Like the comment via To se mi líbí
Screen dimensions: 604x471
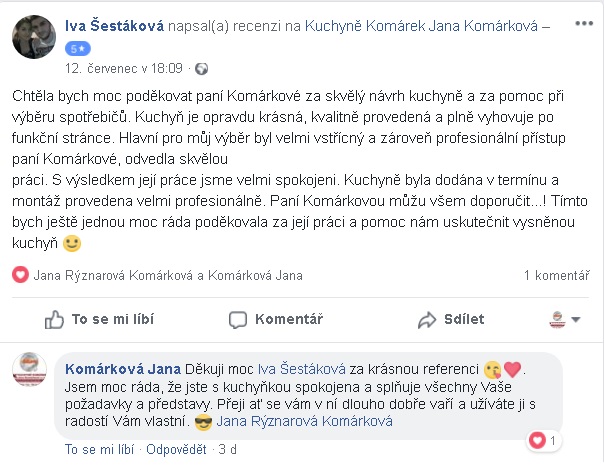click(99, 449)
